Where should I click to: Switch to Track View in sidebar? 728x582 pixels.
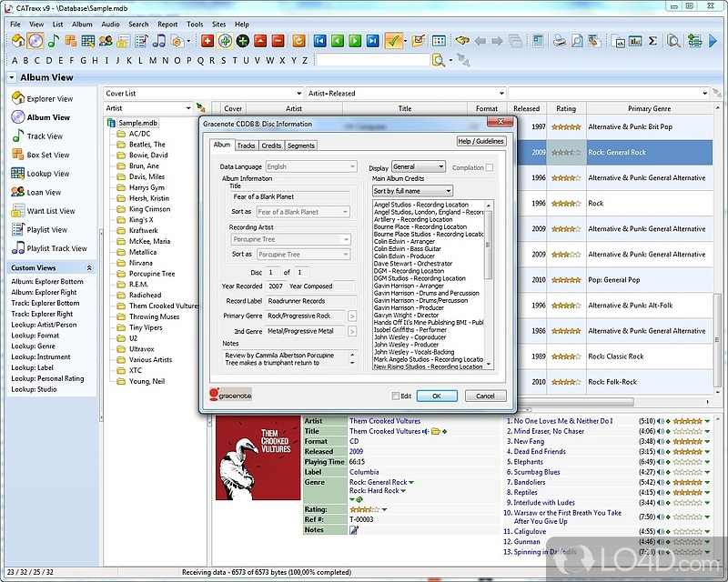coord(45,136)
